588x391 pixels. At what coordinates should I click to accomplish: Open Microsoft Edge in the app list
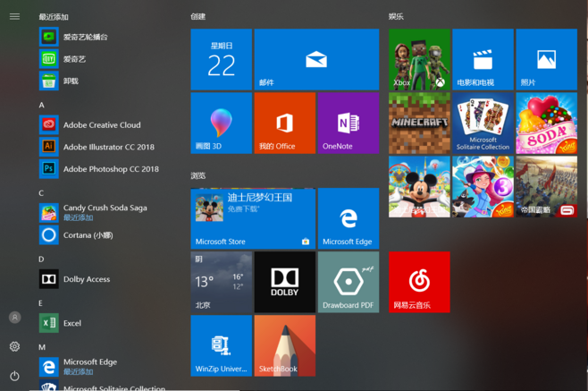[101, 367]
